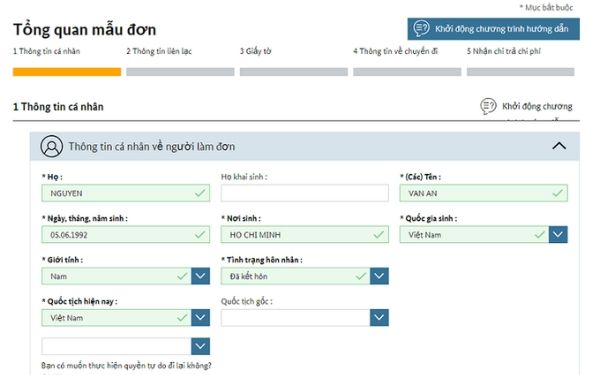The height and width of the screenshot is (375, 600).
Task: Click the 'Mục bắt buộc' required note
Action: click(x=546, y=7)
